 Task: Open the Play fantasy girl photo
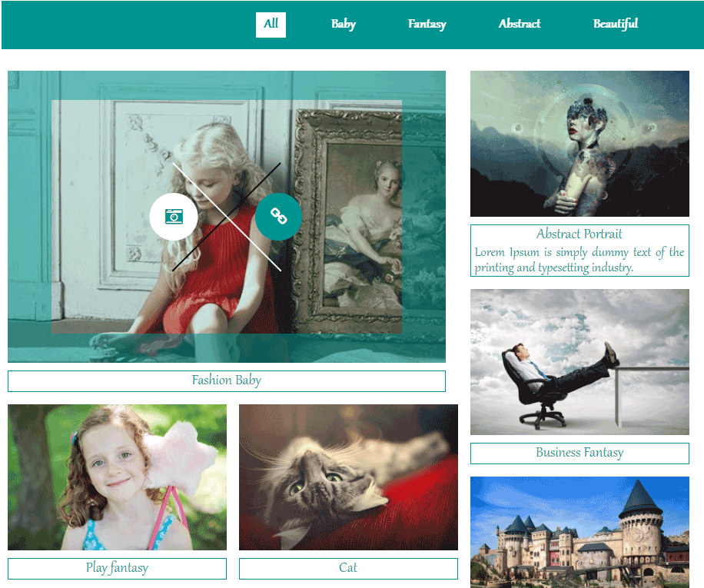(x=117, y=477)
